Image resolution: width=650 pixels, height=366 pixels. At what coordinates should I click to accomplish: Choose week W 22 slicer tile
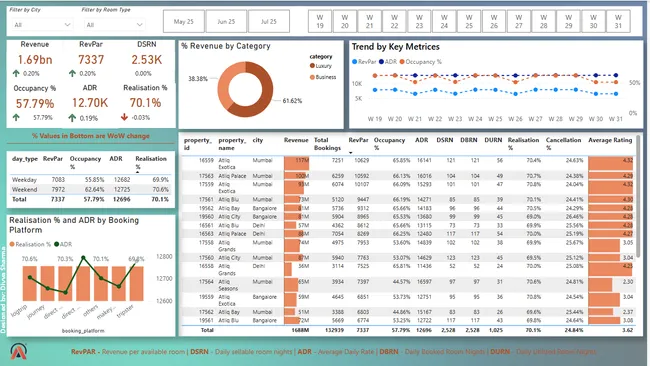point(395,22)
